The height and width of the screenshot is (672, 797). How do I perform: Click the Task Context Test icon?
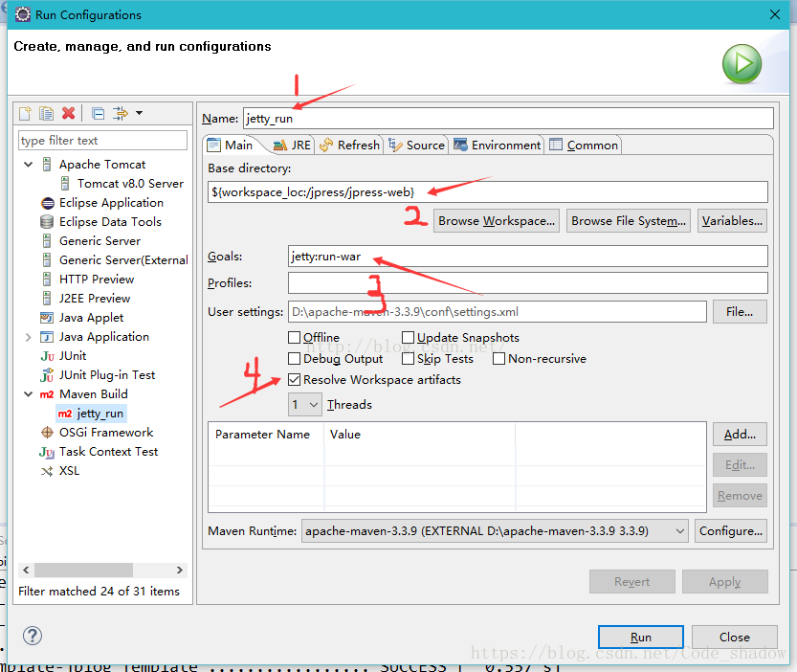[47, 452]
